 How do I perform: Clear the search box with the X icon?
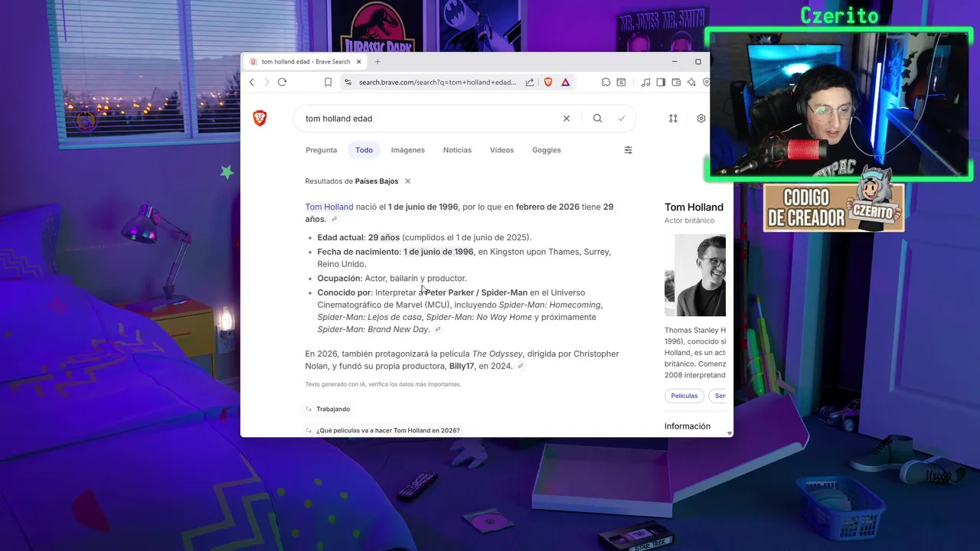coord(567,119)
